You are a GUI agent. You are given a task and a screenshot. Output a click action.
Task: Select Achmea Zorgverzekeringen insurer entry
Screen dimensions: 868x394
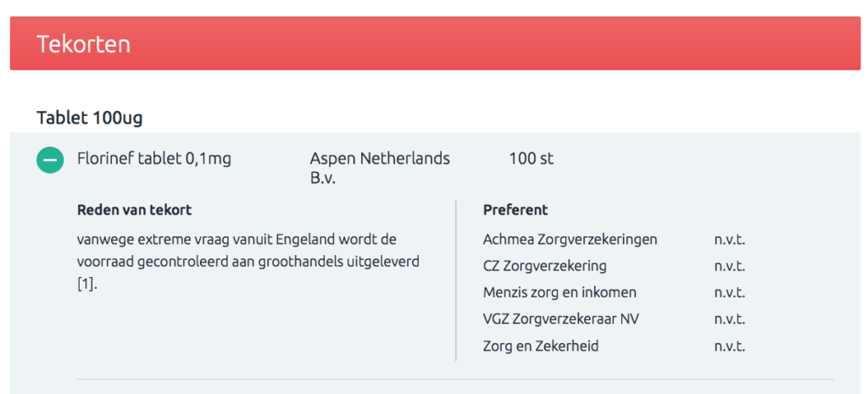pos(570,240)
